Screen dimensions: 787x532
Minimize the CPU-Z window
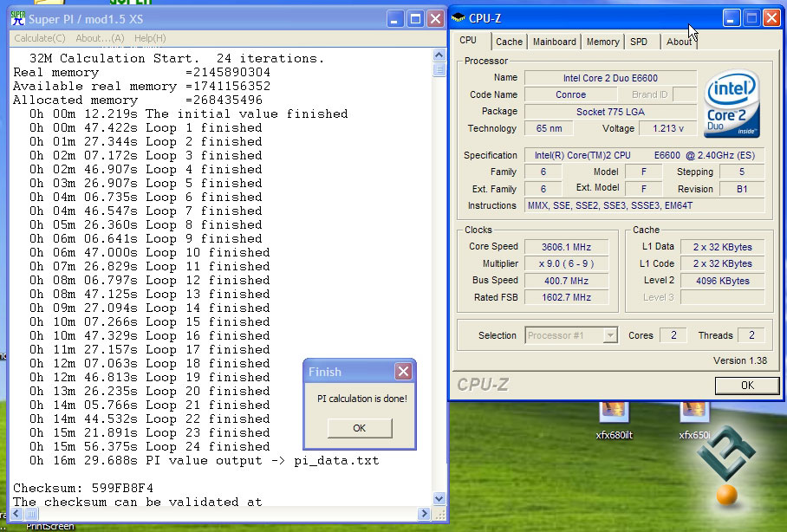(x=732, y=18)
